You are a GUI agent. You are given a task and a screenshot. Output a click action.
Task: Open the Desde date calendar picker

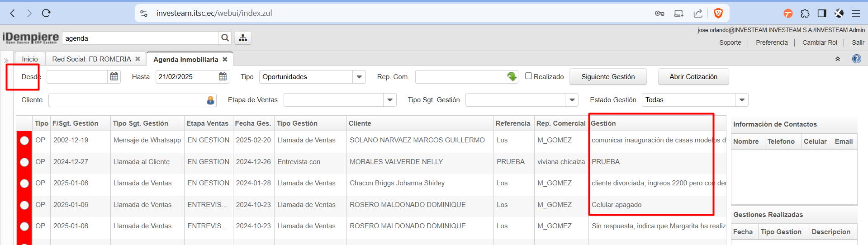pyautogui.click(x=114, y=77)
